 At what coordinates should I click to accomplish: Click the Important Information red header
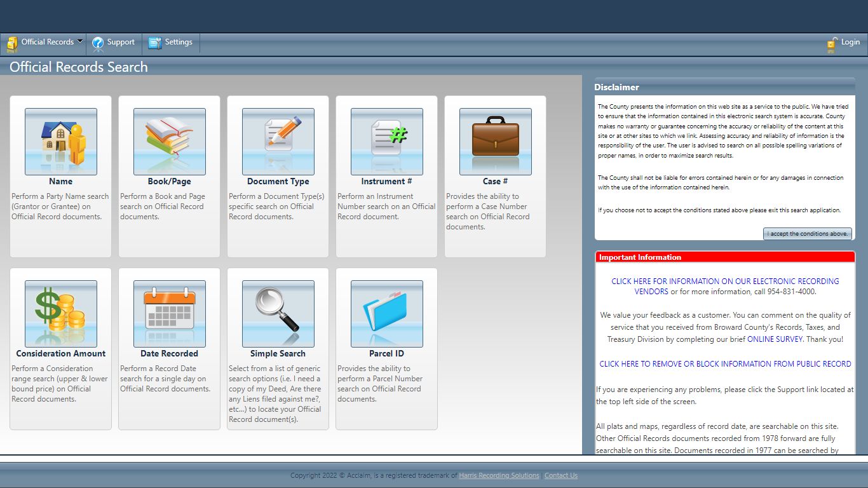pyautogui.click(x=725, y=257)
